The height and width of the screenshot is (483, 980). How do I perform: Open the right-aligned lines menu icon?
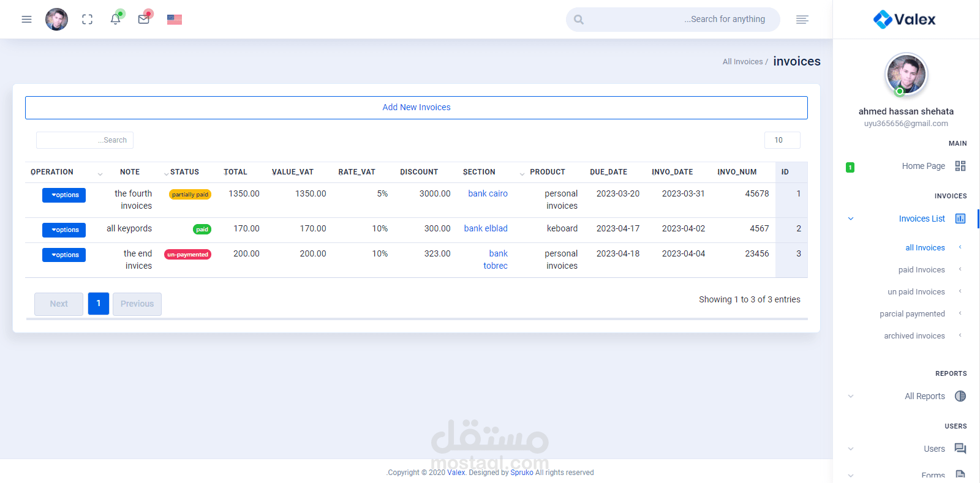tap(802, 20)
